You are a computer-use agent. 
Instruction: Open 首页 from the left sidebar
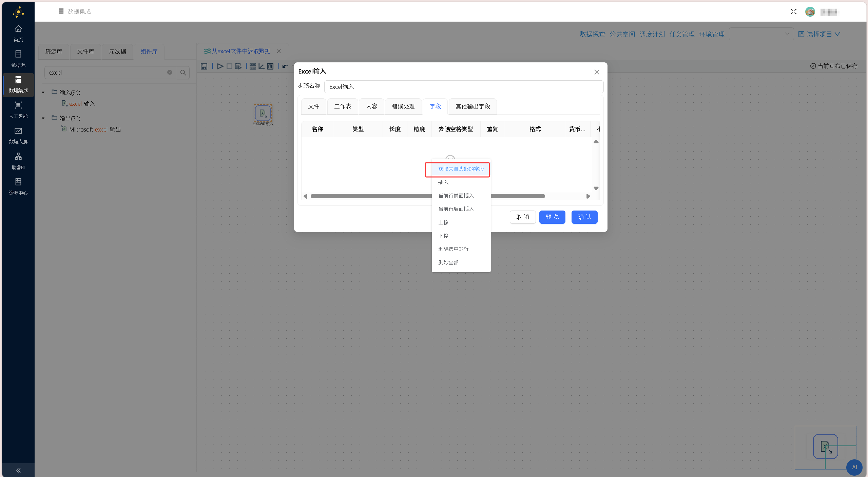coord(18,33)
